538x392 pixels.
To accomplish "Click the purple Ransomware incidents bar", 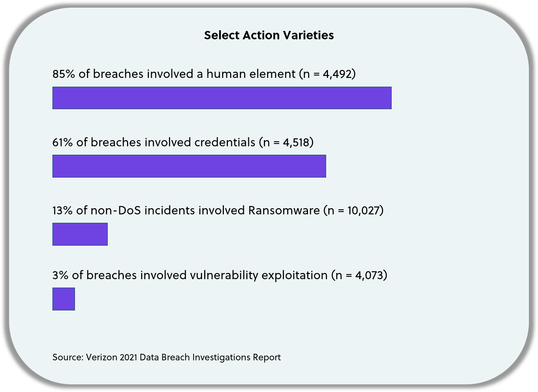I will 80,234.
